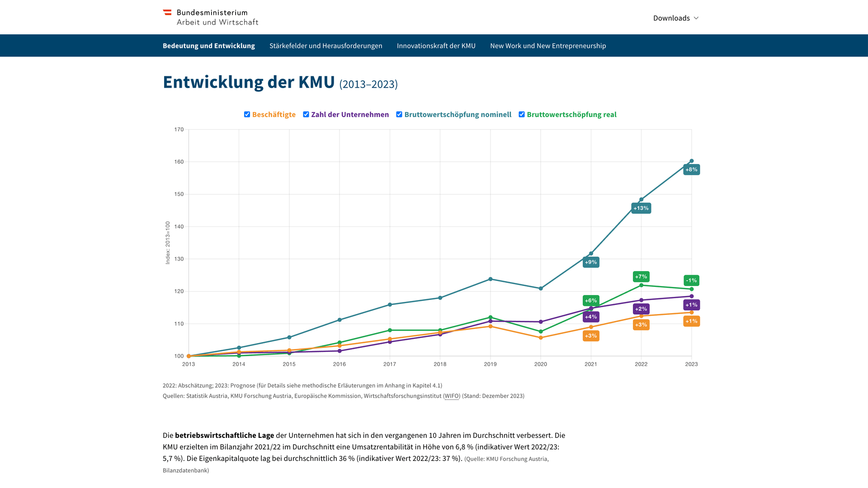
Task: Click the +7% badge above 2022
Action: coord(641,277)
